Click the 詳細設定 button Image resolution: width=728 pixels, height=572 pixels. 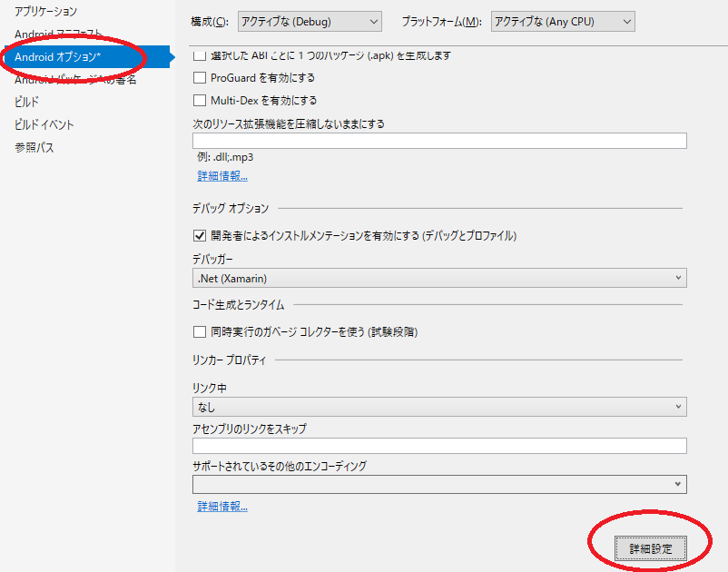point(651,548)
